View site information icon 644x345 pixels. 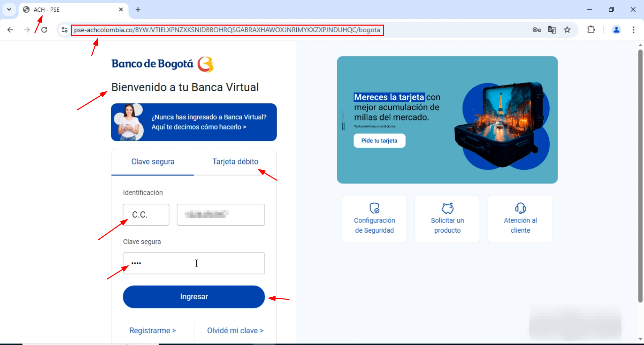pyautogui.click(x=64, y=30)
